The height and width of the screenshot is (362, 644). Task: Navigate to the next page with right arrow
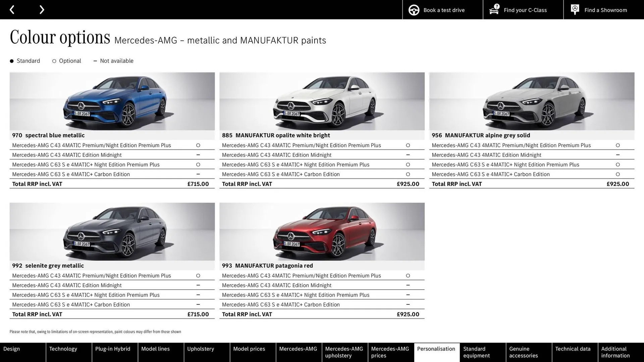pos(42,9)
